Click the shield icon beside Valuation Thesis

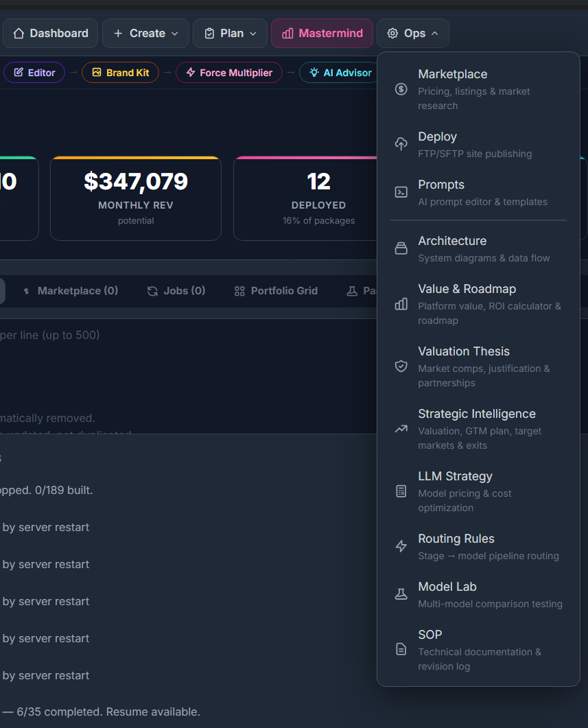point(401,366)
